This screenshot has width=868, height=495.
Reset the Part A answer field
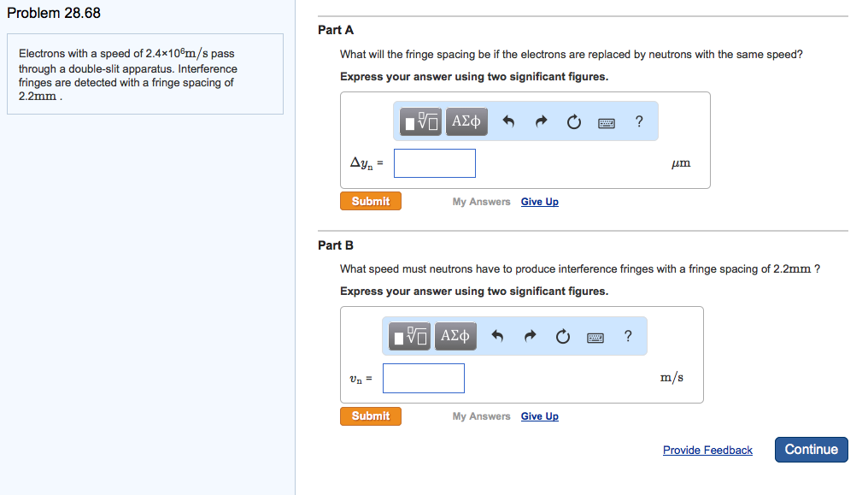click(573, 122)
